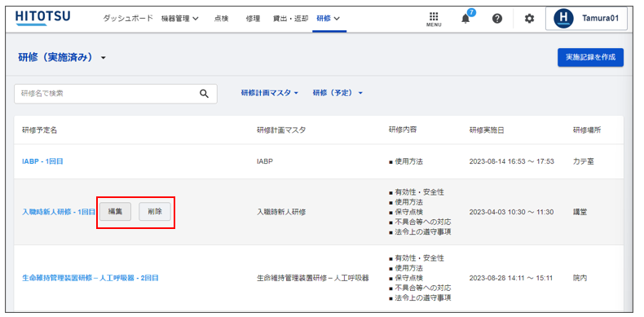
Task: Expand the 研修計画マスタ dropdown
Action: point(270,93)
